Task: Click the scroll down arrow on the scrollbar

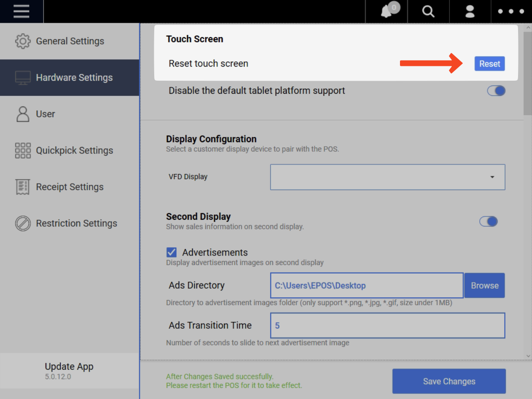Action: (x=529, y=356)
